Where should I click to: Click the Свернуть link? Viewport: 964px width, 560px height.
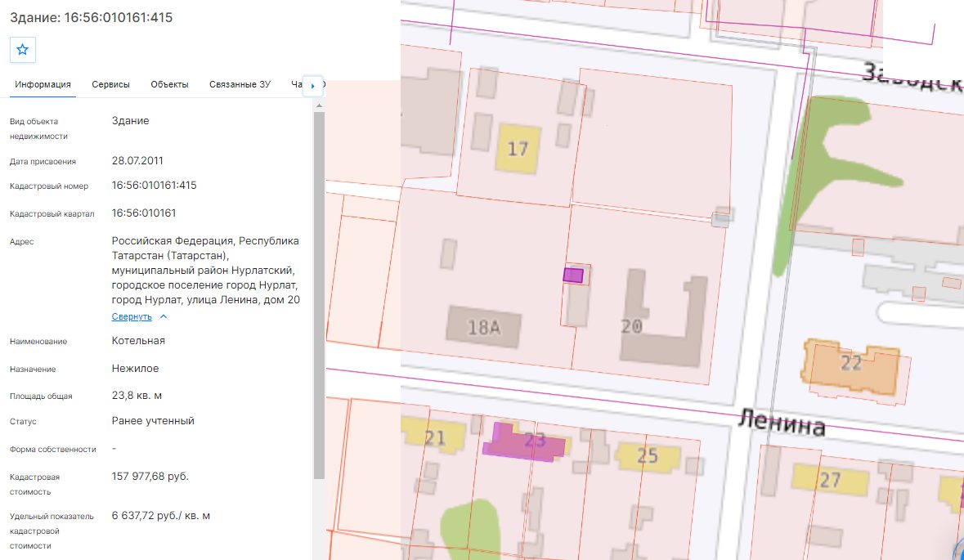pyautogui.click(x=132, y=316)
